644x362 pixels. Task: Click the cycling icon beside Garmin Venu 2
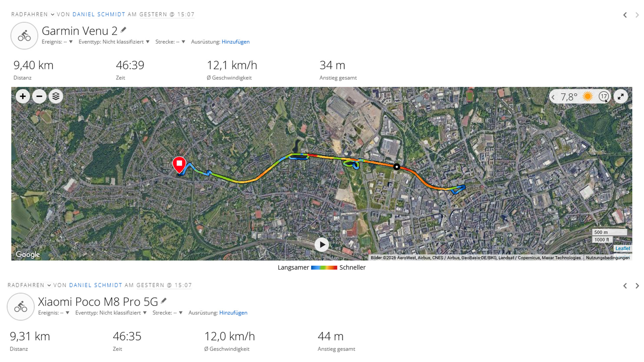coord(24,36)
